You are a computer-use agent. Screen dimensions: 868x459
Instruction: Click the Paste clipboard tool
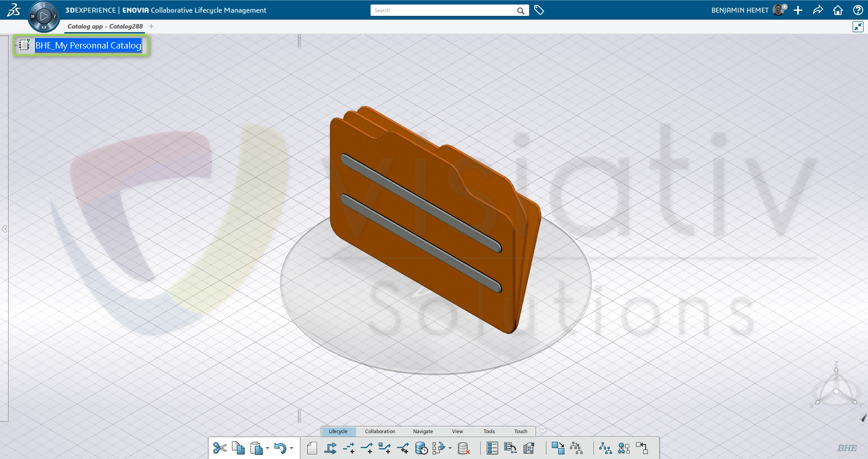[256, 448]
